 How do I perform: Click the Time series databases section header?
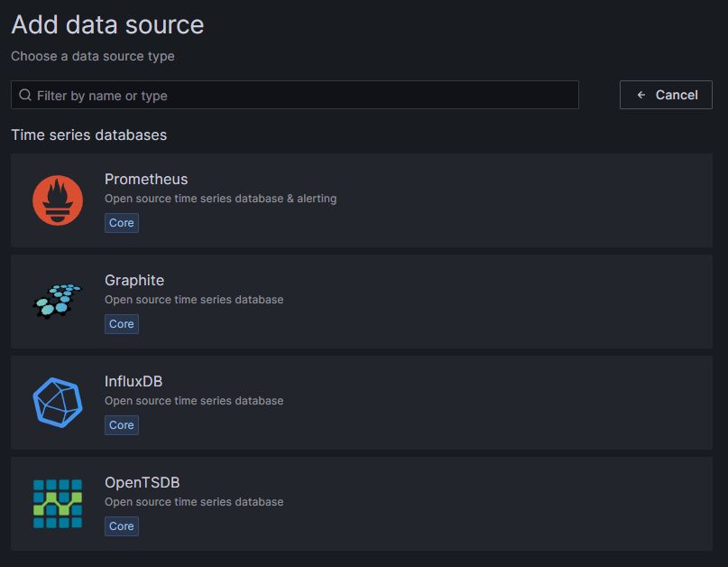(88, 135)
